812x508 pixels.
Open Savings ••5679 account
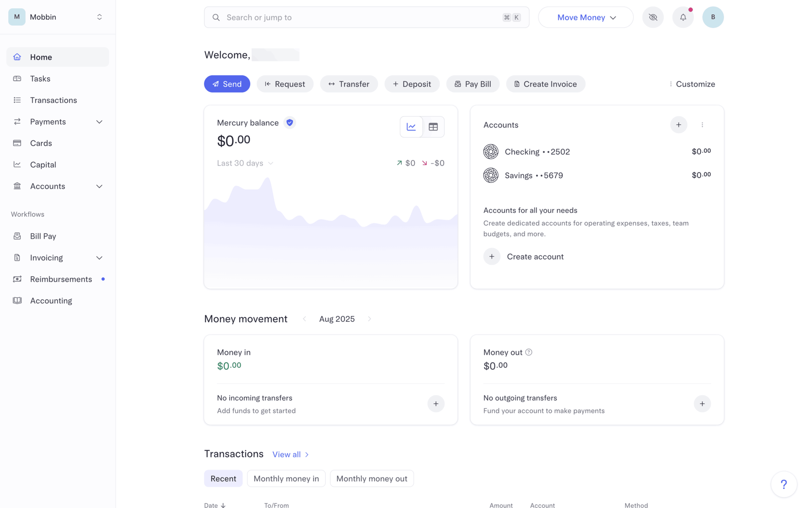click(597, 175)
